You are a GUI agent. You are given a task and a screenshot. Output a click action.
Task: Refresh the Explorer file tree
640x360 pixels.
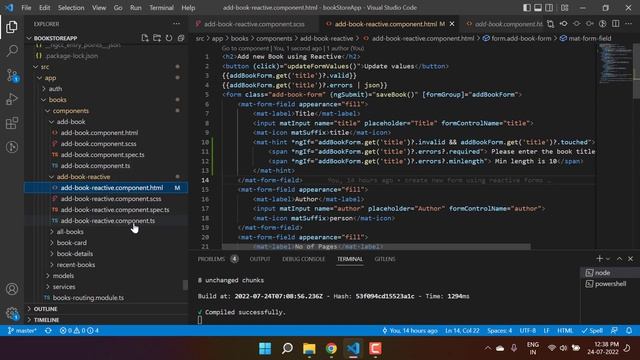point(169,38)
